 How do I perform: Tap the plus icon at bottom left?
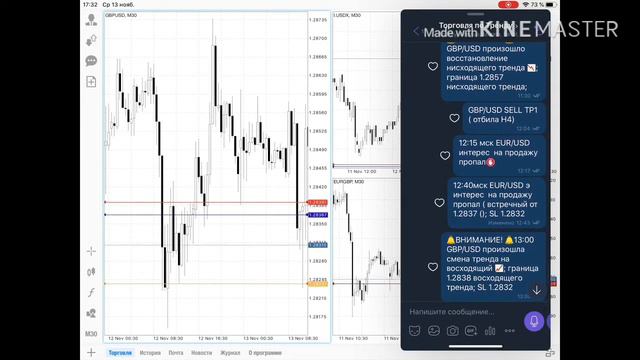click(91, 353)
